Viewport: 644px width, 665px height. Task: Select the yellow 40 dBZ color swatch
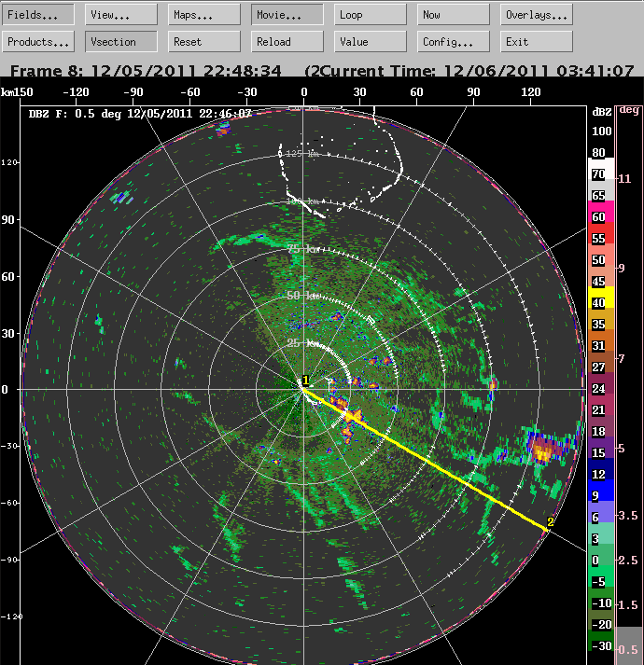pyautogui.click(x=598, y=303)
